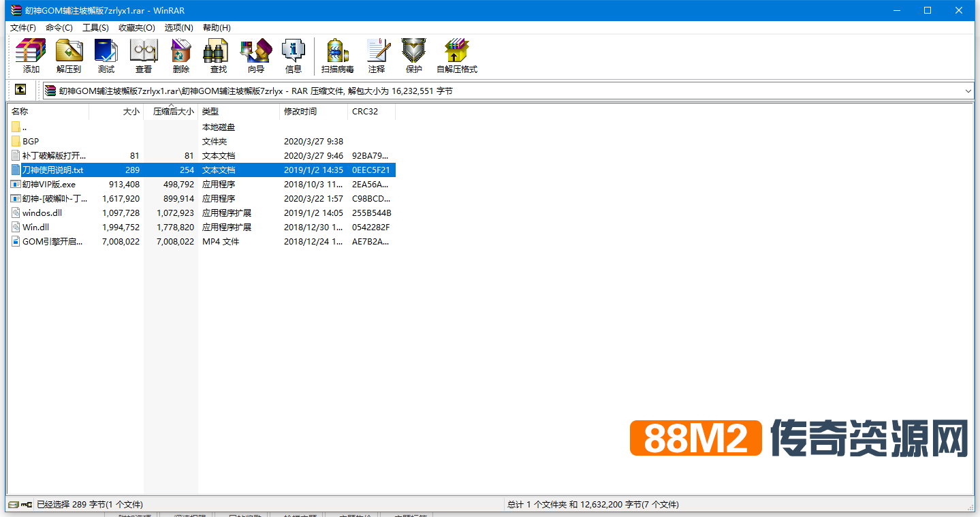Click the CRC32 value 0EEC5F21
The image size is (980, 517).
(371, 170)
